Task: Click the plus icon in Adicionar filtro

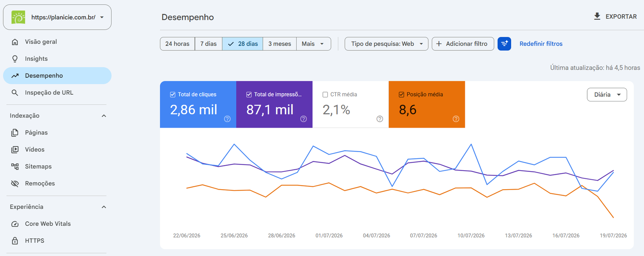Action: click(439, 44)
